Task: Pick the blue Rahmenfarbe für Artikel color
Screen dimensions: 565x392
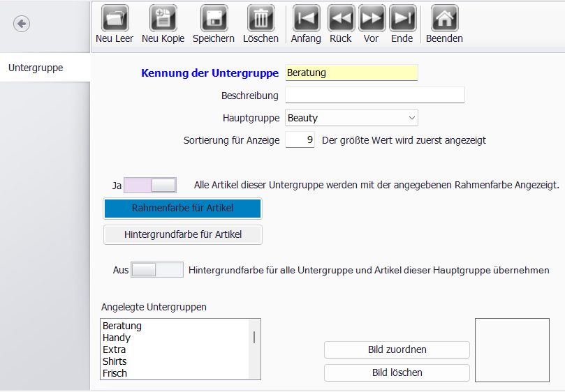Action: pyautogui.click(x=182, y=209)
